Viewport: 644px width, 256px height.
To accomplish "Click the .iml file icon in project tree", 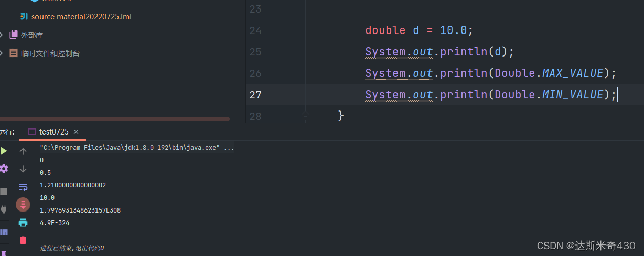I will click(x=24, y=17).
